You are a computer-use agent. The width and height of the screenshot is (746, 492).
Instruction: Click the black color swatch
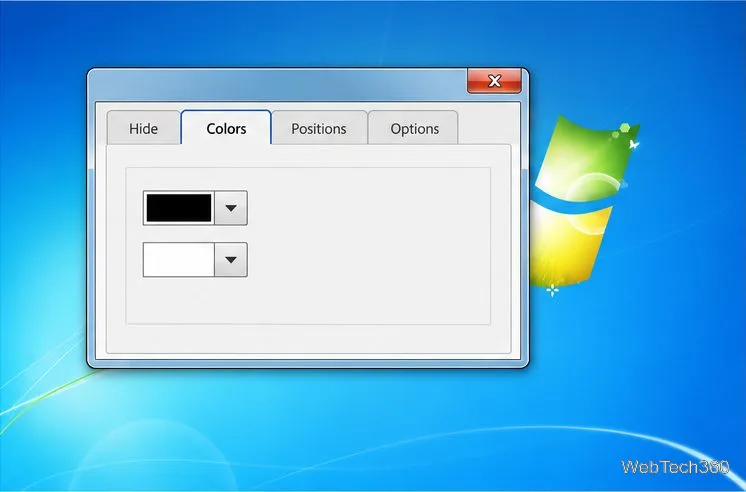tap(179, 208)
